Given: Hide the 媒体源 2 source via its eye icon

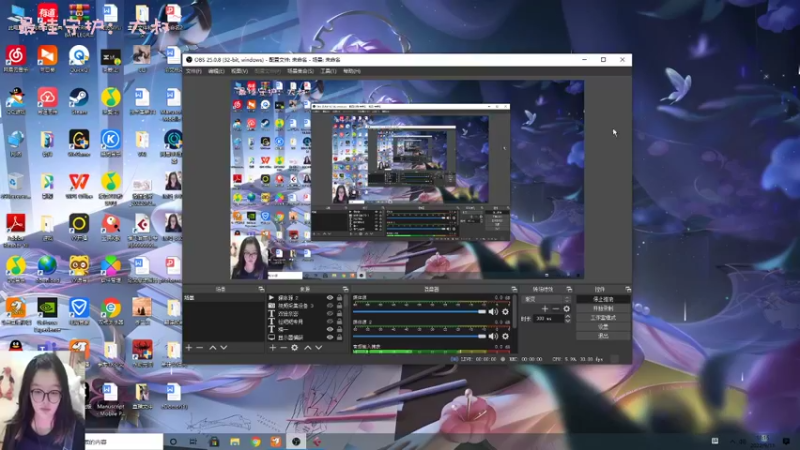Looking at the screenshot, I should click(330, 298).
